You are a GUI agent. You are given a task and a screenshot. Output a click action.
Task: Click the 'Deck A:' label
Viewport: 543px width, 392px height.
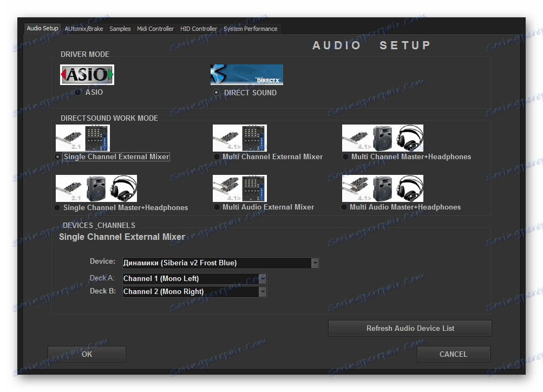click(x=102, y=278)
